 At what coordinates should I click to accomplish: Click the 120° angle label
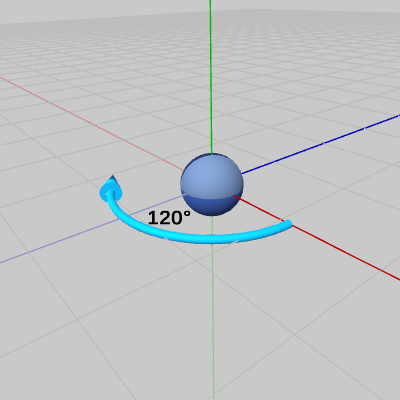click(x=169, y=218)
